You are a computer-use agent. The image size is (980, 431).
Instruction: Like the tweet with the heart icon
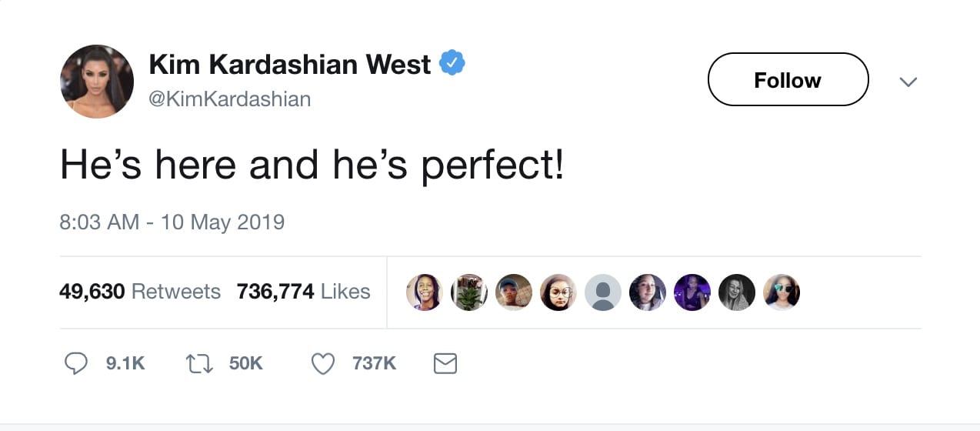tap(323, 363)
